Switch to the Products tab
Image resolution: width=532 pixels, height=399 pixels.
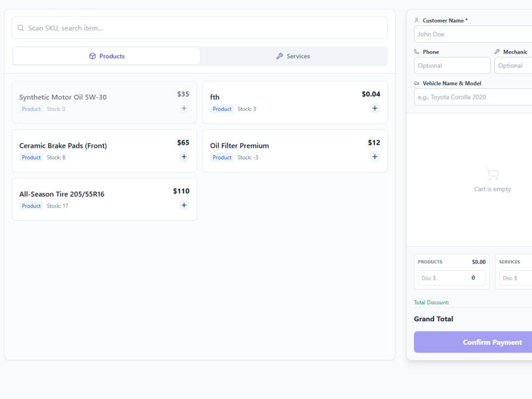point(106,56)
